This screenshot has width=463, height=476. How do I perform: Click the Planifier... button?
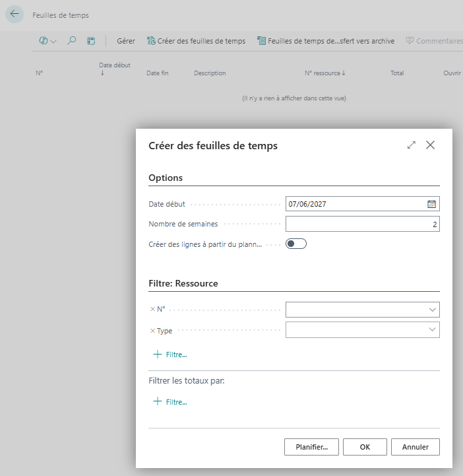(311, 447)
